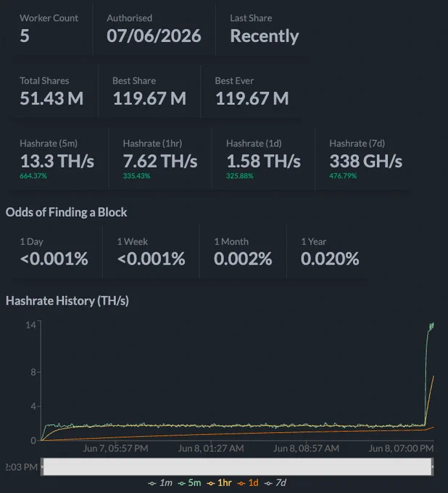Click the 664.37% change percentage

point(33,176)
